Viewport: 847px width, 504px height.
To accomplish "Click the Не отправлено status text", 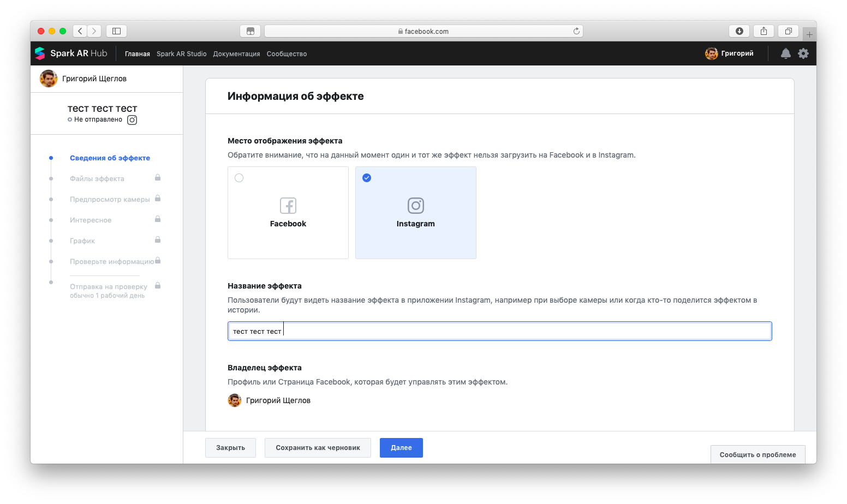I will pyautogui.click(x=98, y=119).
